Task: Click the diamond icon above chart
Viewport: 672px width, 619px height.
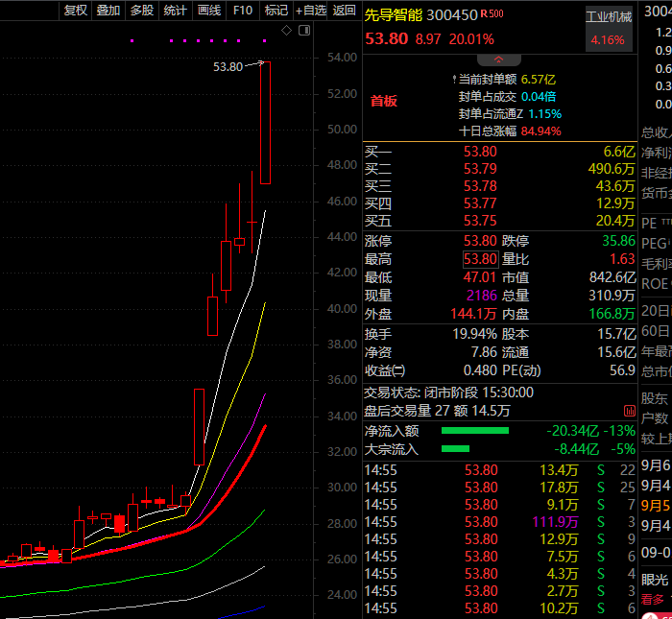Action: (286, 31)
